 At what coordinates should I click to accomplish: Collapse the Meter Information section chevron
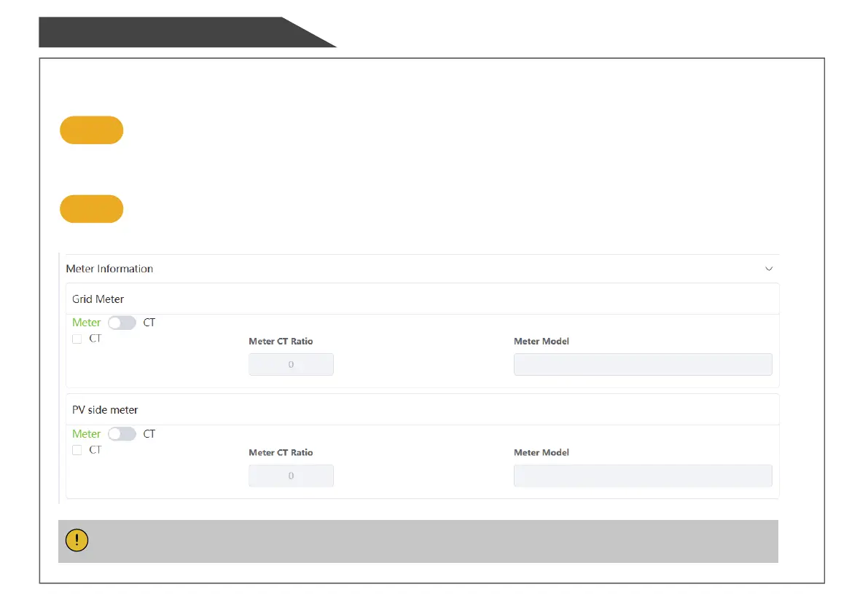click(x=768, y=269)
